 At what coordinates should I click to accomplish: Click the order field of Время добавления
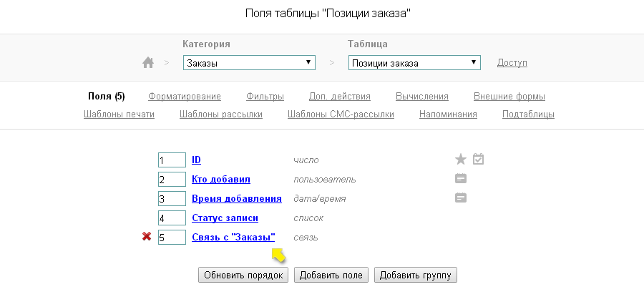172,198
